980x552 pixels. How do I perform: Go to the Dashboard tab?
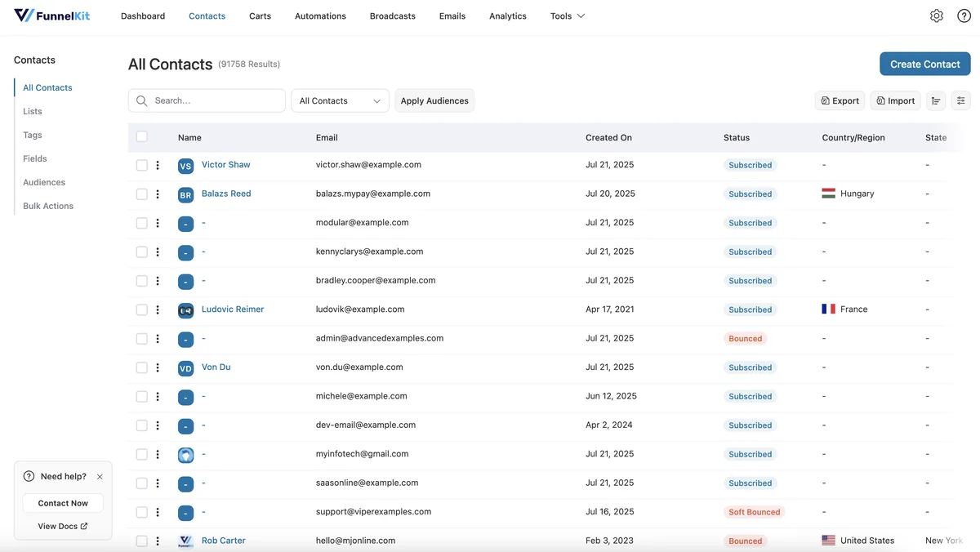(143, 16)
